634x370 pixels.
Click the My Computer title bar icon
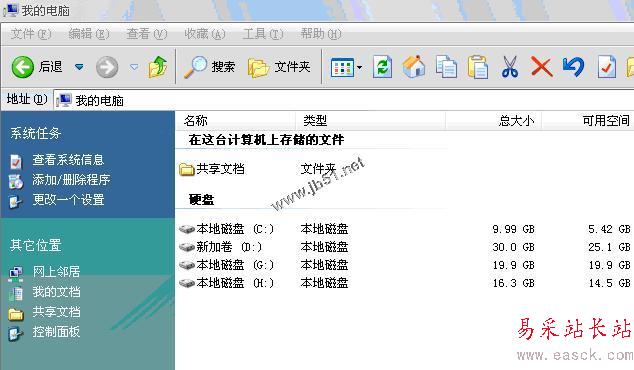point(11,10)
